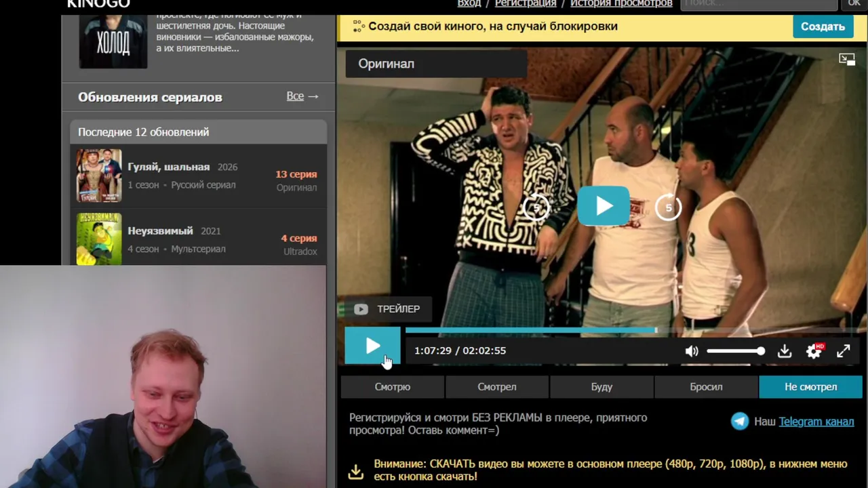Click the yellow download arrow icon near Внимание
This screenshot has height=488, width=868.
tap(356, 471)
